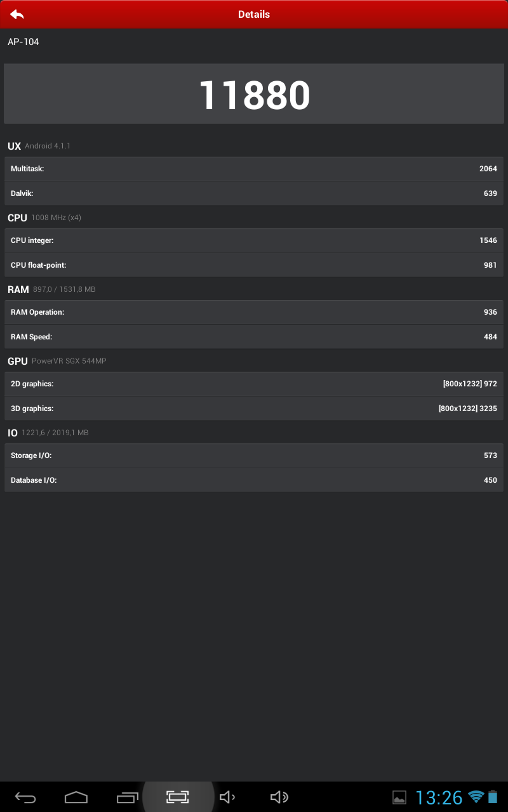Select the CPU integer result row
Image resolution: width=508 pixels, height=812 pixels.
(x=254, y=240)
